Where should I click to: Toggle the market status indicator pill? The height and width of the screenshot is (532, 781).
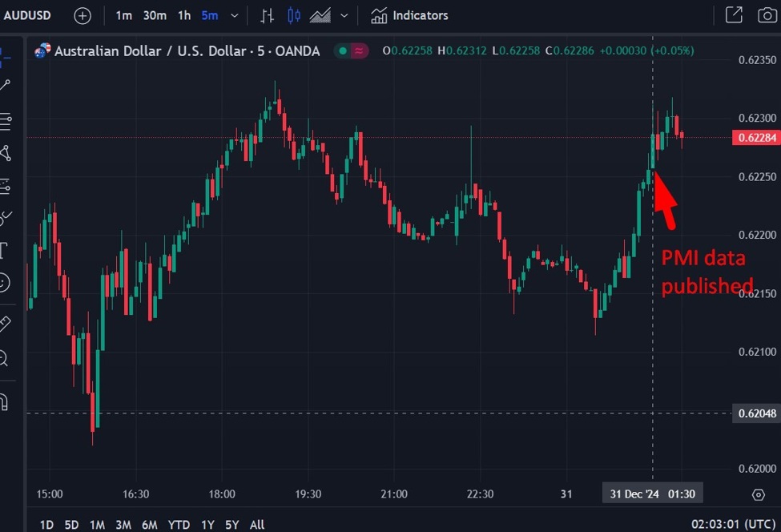point(352,51)
